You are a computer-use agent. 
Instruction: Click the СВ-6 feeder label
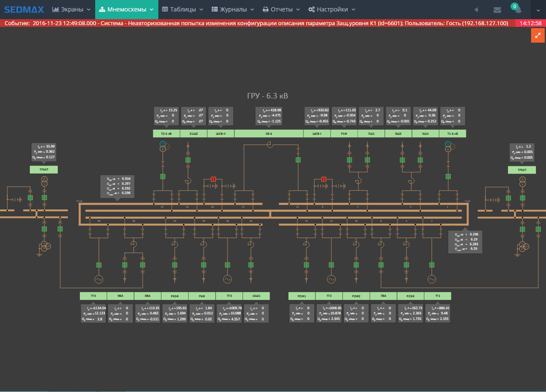point(268,134)
